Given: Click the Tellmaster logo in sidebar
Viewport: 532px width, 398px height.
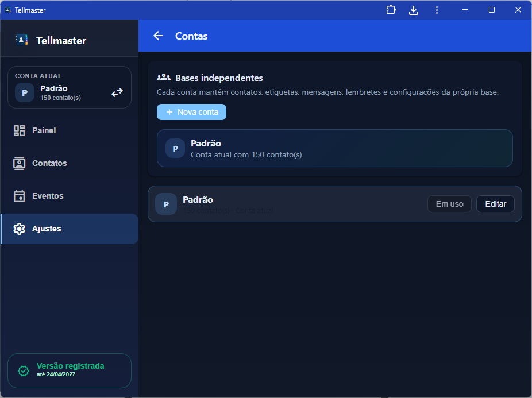Looking at the screenshot, I should (21, 40).
